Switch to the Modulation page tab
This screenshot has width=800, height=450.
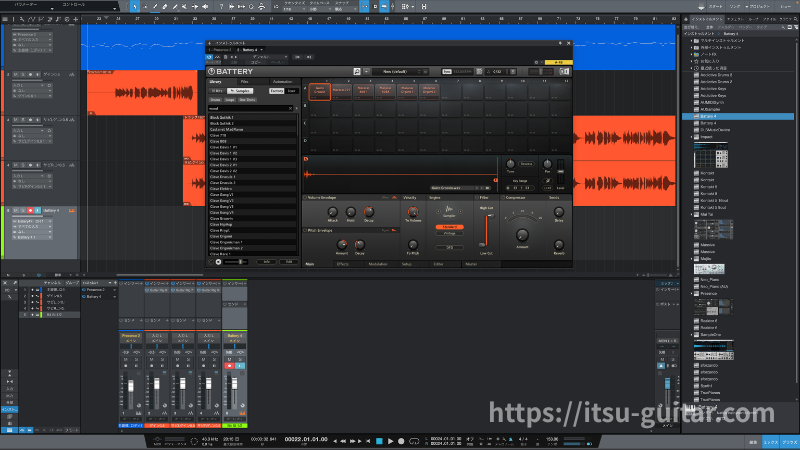pos(378,264)
